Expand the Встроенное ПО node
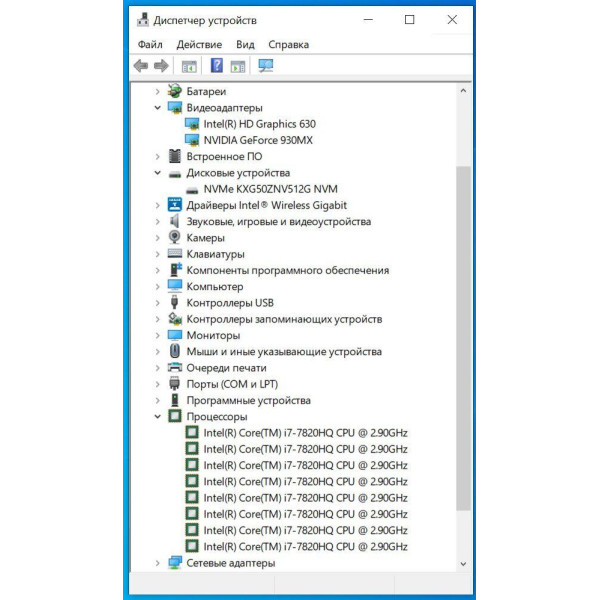Image resolution: width=600 pixels, height=600 pixels. (157, 157)
